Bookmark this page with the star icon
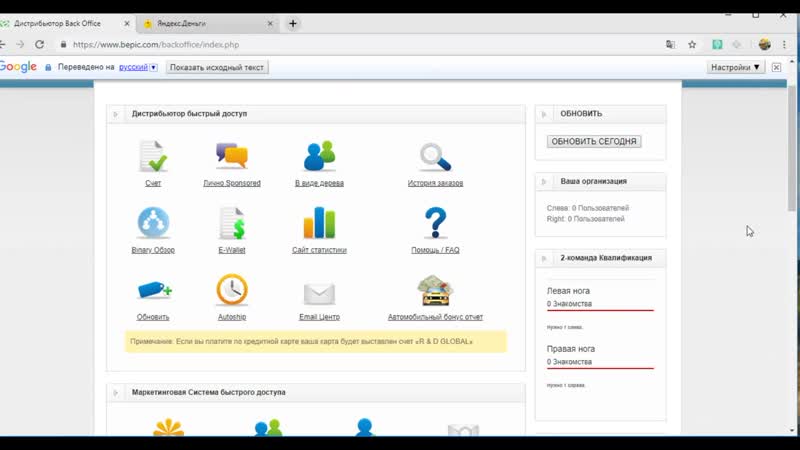The image size is (800, 450). pyautogui.click(x=692, y=44)
